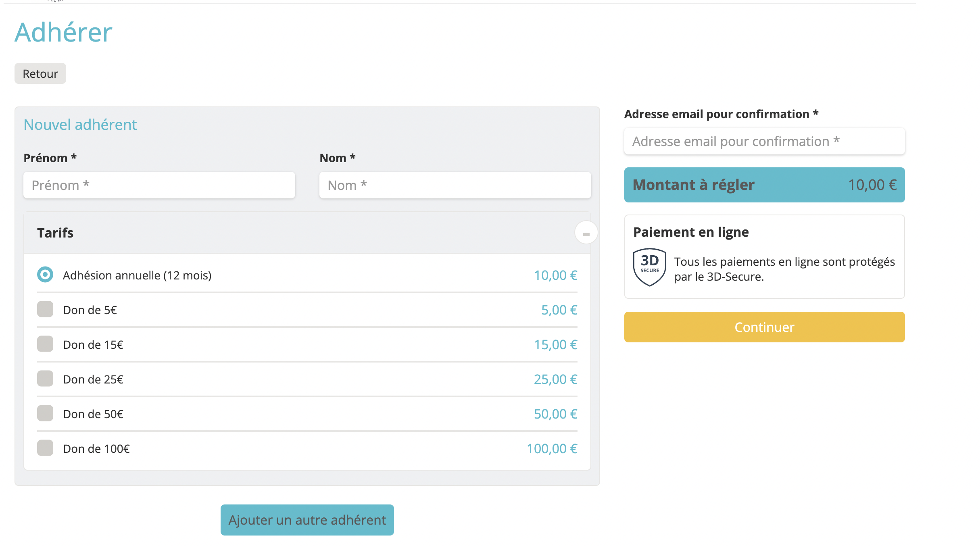Click into the Nom text field

tap(455, 185)
